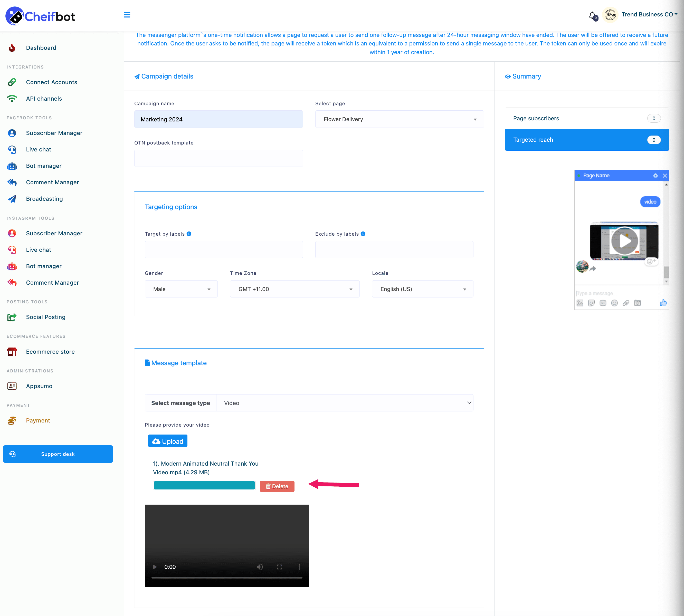Open Ecommerce store icon in sidebar
The image size is (684, 616).
point(12,352)
